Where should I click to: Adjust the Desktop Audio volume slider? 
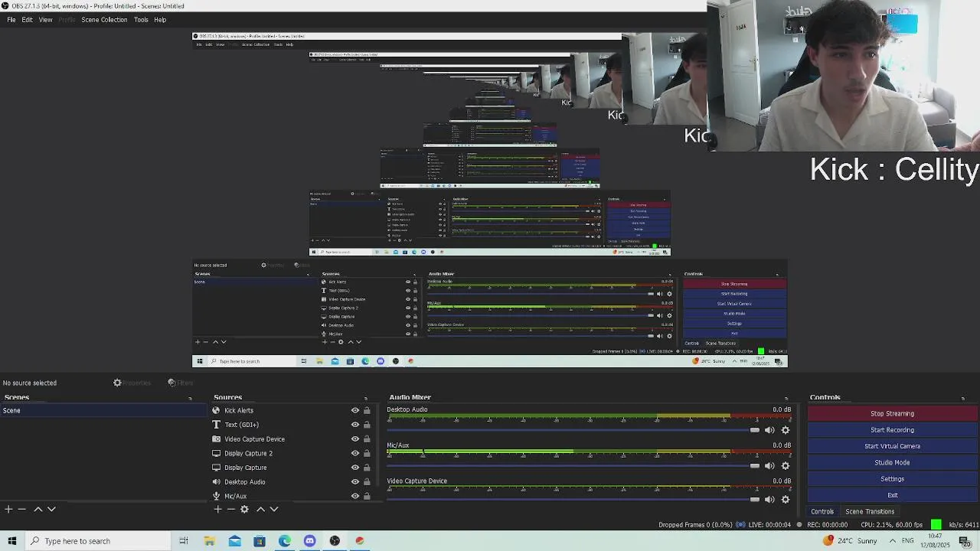(573, 430)
